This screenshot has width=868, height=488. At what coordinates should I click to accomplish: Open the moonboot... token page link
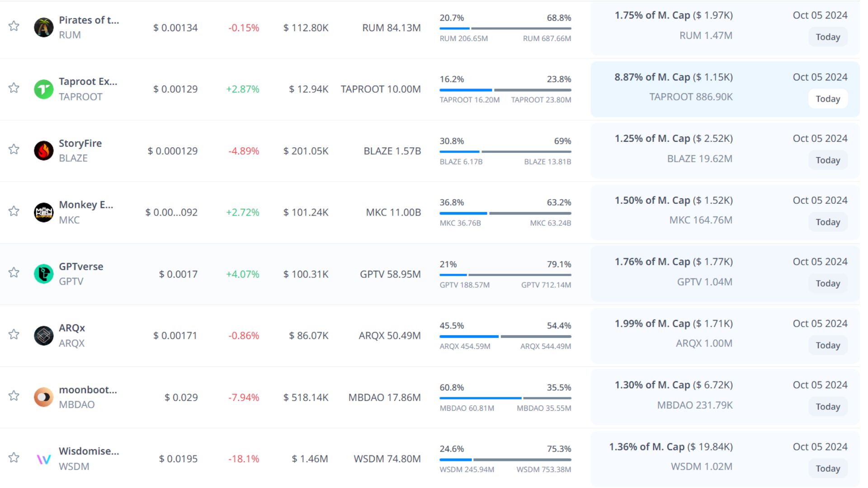pyautogui.click(x=88, y=390)
